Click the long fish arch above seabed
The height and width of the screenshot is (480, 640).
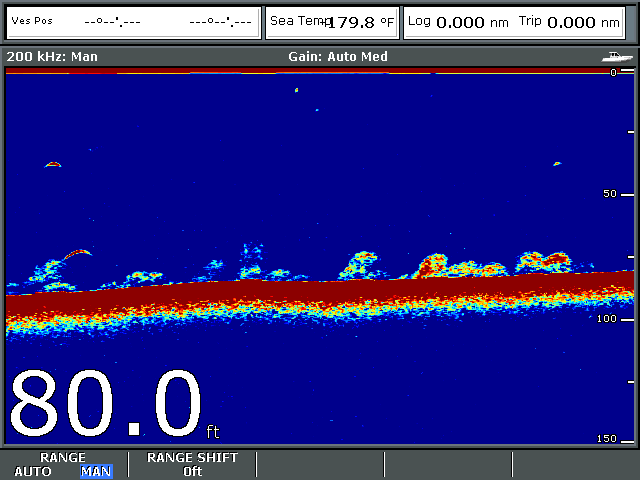[77, 254]
